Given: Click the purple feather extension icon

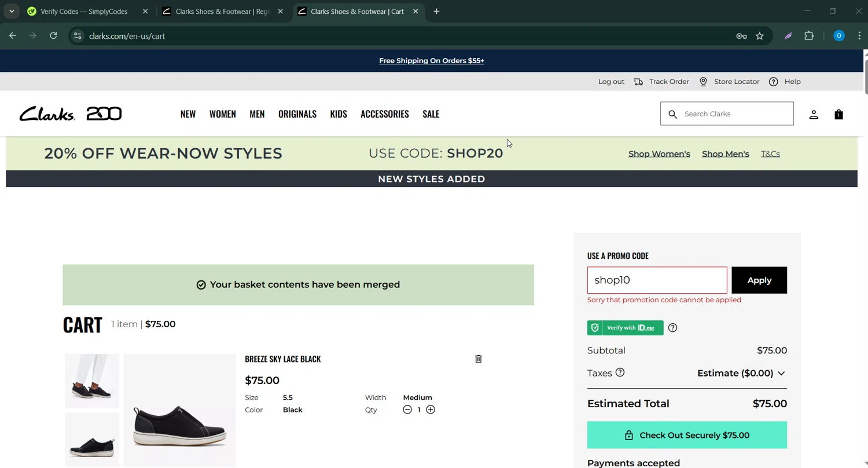Looking at the screenshot, I should point(788,36).
